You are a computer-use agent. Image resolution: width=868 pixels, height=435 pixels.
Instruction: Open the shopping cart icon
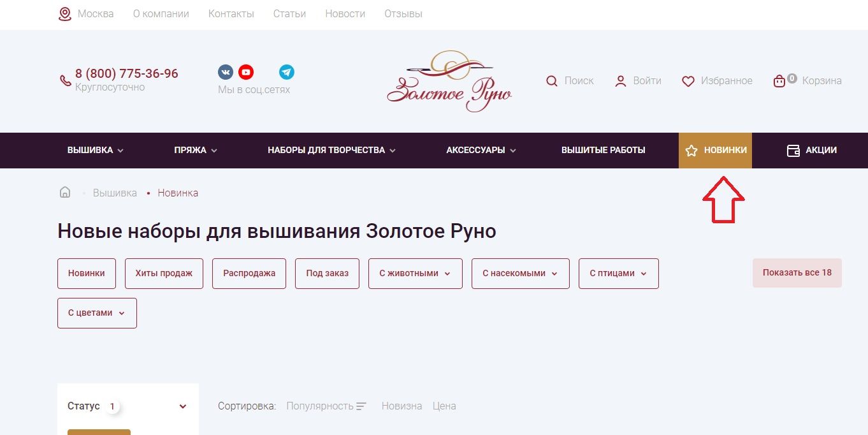coord(779,81)
